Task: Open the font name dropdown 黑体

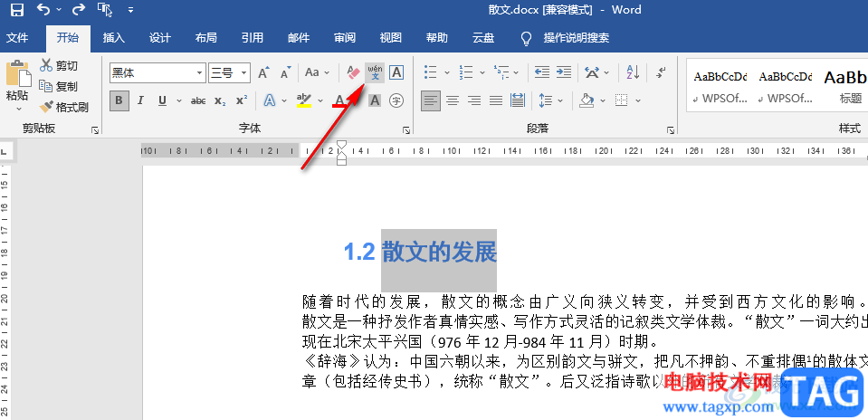Action: click(x=200, y=73)
